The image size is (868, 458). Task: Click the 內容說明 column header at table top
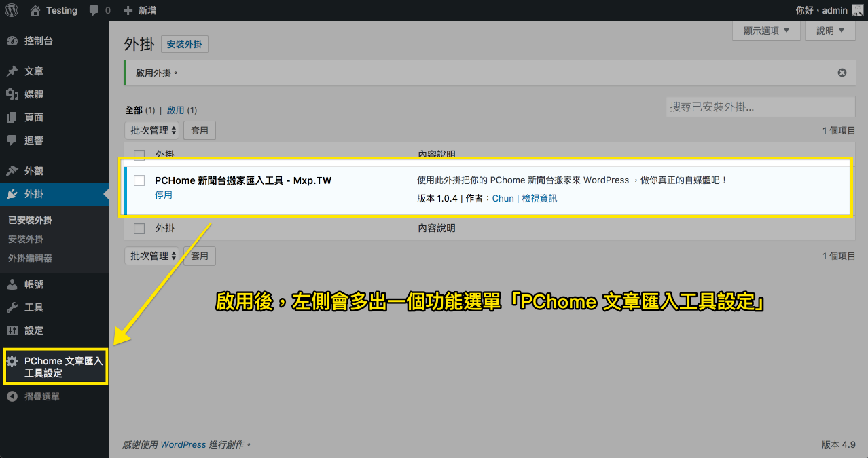436,154
